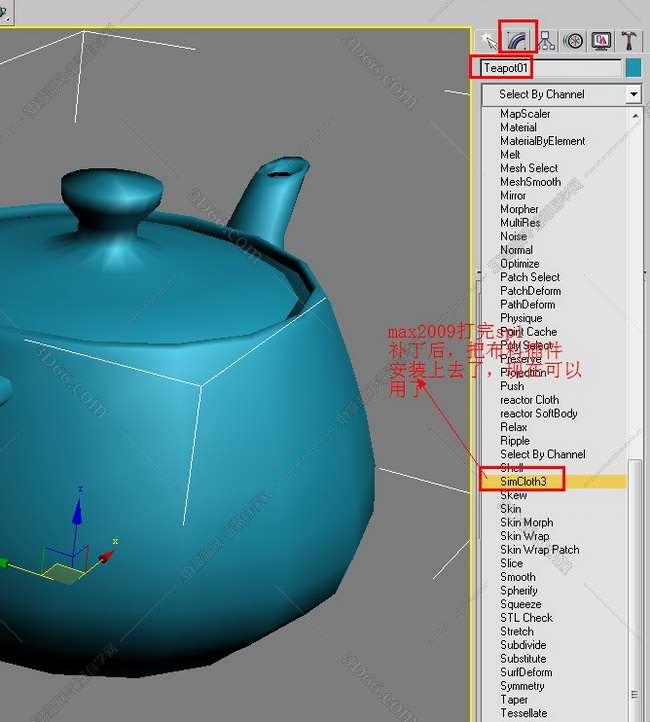Switch to the Modify panel tab

point(518,40)
